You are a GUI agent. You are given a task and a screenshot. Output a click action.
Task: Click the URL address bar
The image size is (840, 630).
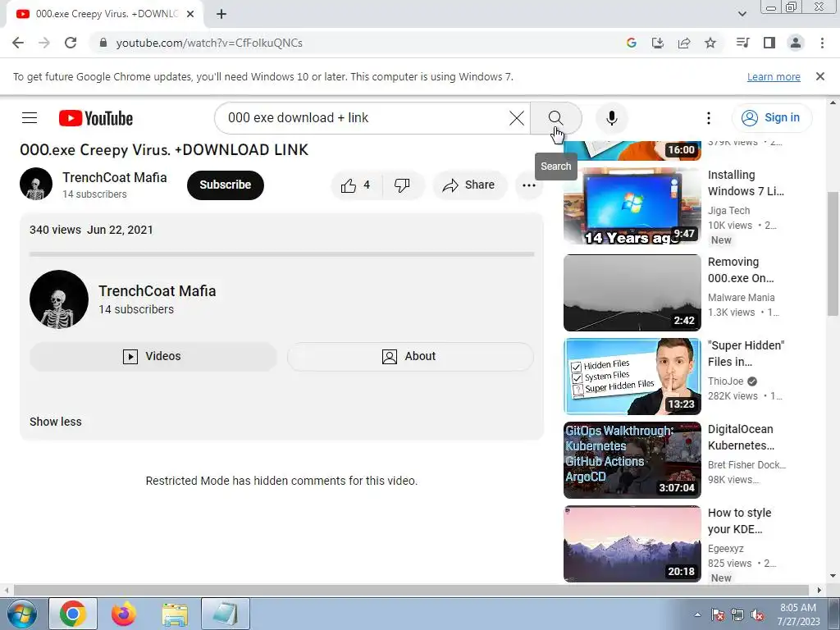tap(354, 43)
